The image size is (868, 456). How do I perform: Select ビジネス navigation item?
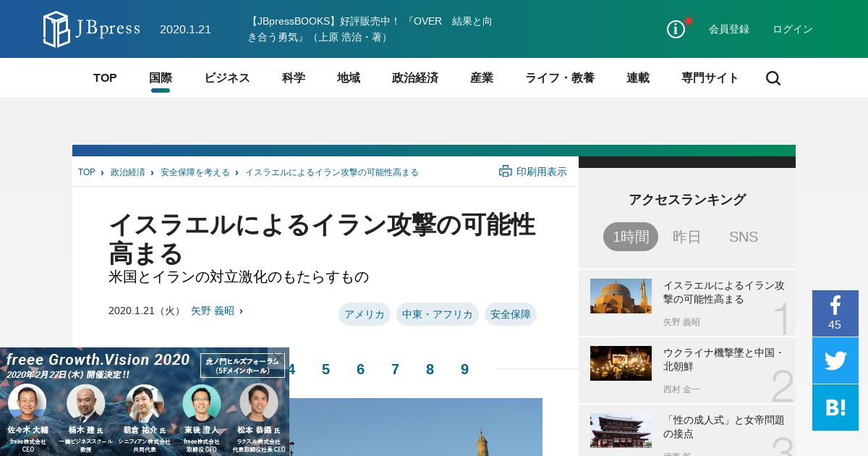(227, 78)
